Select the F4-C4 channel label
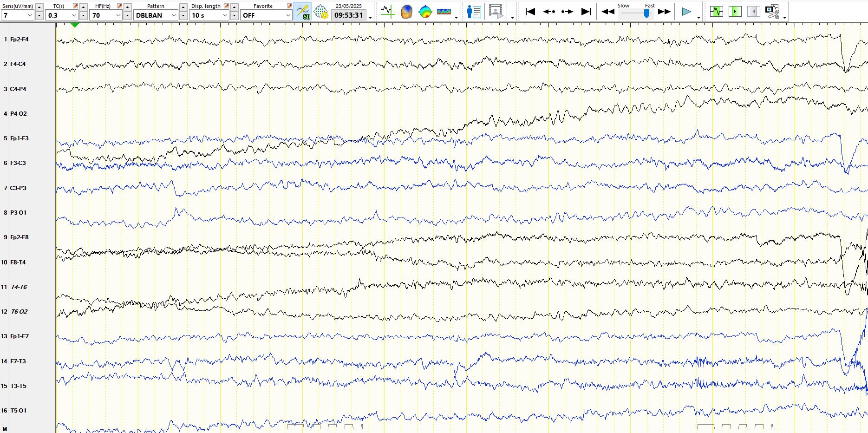This screenshot has height=433, width=868. click(x=18, y=64)
